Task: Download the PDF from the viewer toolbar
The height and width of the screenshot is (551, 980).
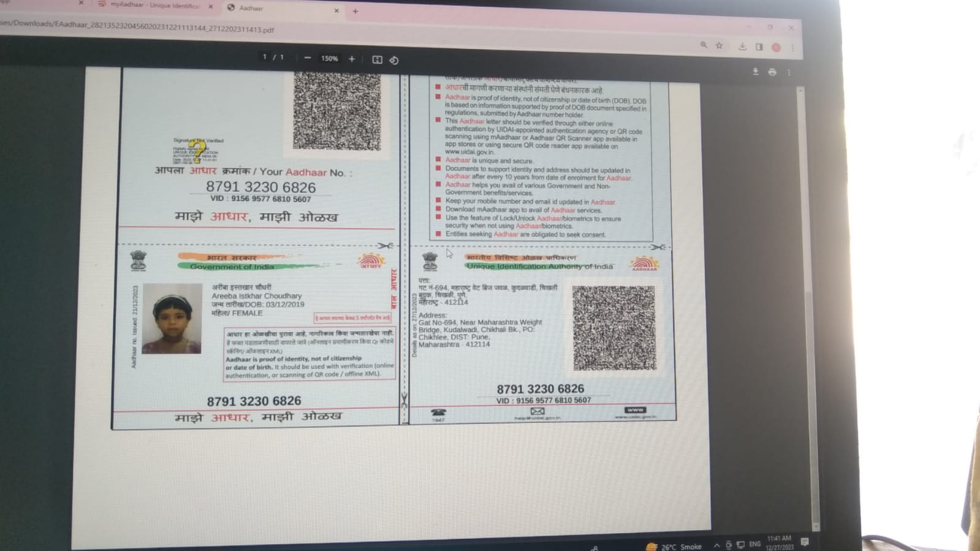Action: (755, 72)
